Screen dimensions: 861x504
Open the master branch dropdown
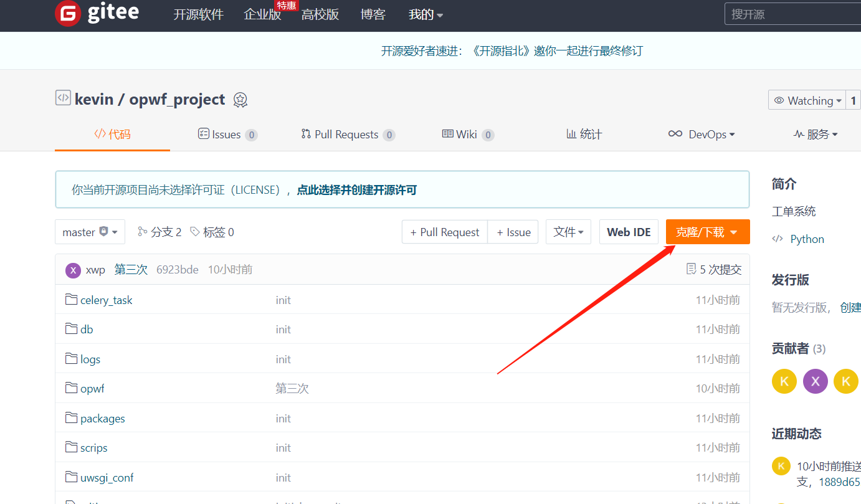[x=90, y=232]
